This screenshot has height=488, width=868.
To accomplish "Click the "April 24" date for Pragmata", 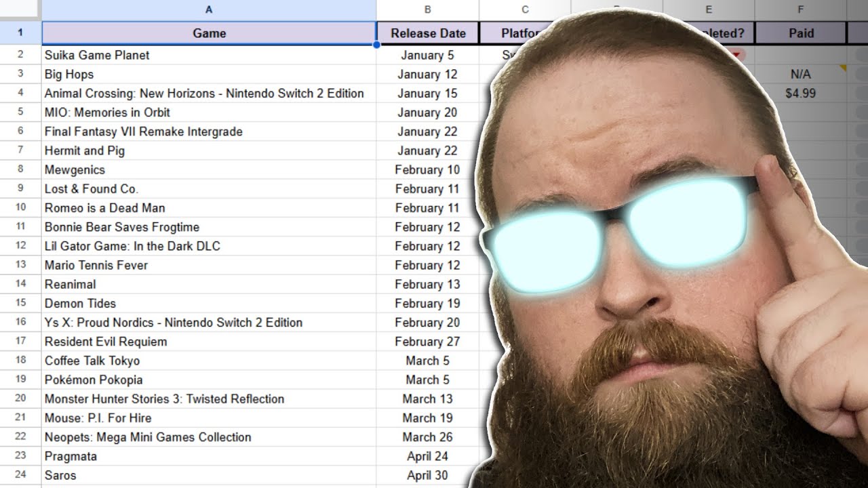I will (428, 455).
